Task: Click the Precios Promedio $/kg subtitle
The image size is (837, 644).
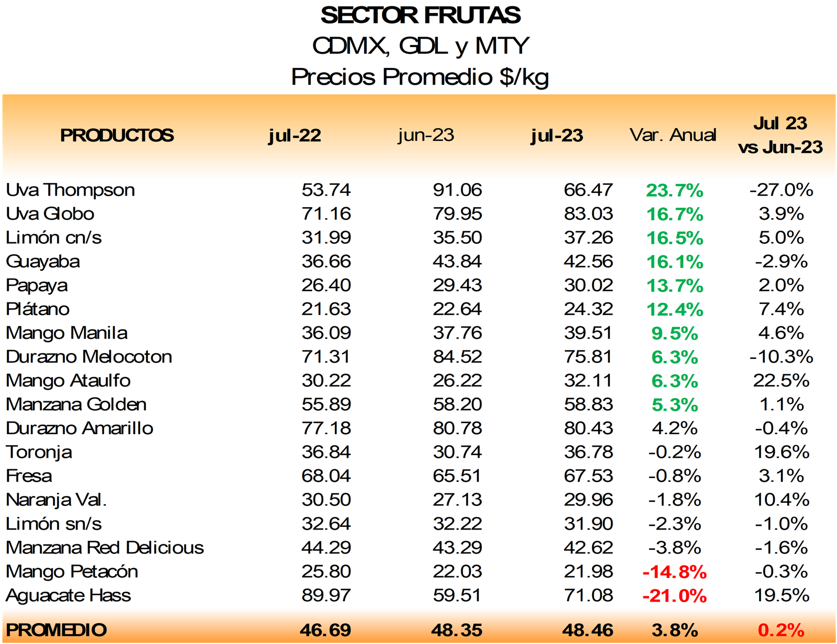Action: [420, 77]
